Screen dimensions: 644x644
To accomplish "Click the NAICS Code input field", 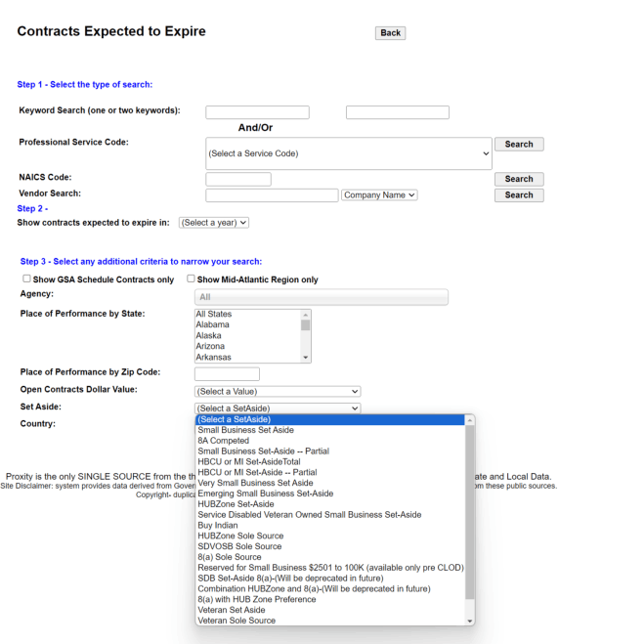I will (238, 179).
